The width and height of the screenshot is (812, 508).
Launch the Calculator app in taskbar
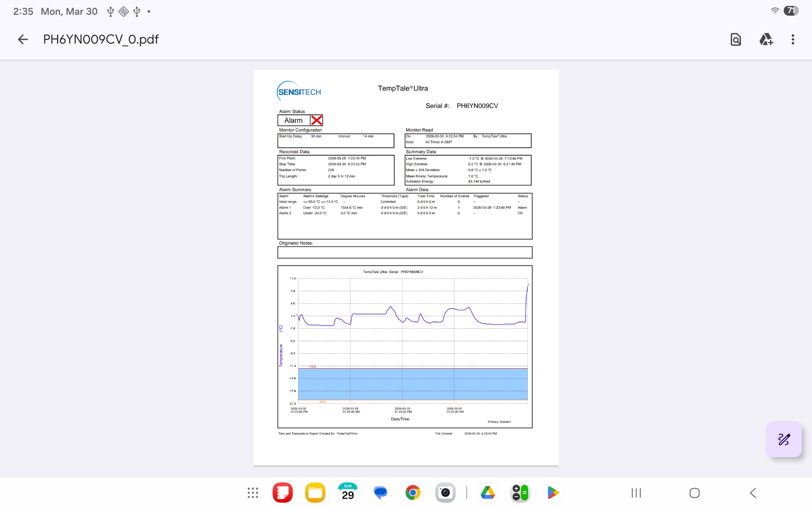(520, 493)
